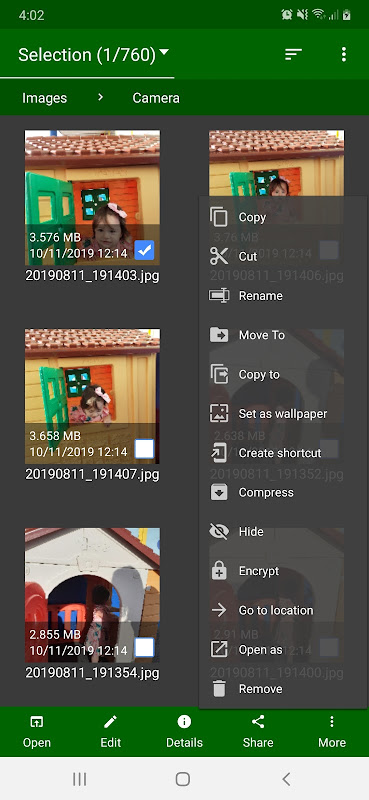Go to Images breadcrumb

[x=44, y=98]
